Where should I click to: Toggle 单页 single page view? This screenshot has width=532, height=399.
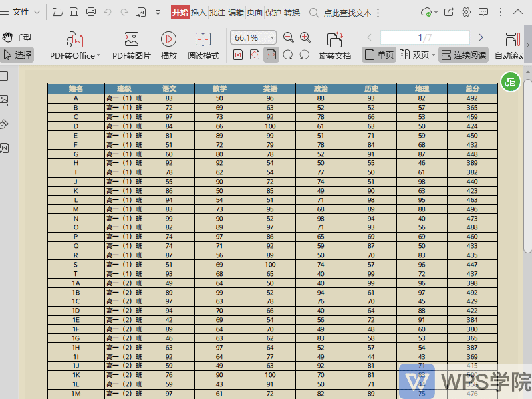(378, 55)
